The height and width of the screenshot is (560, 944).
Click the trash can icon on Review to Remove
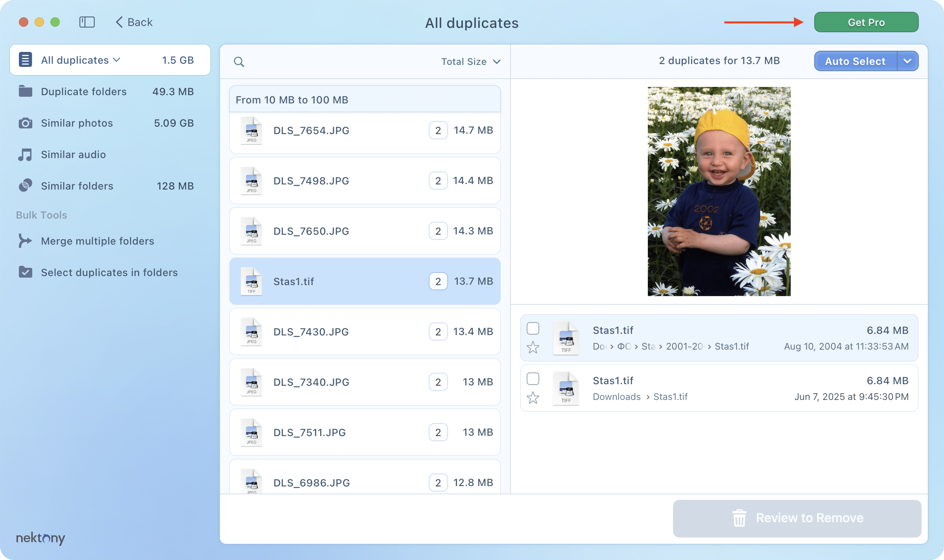[x=739, y=518]
